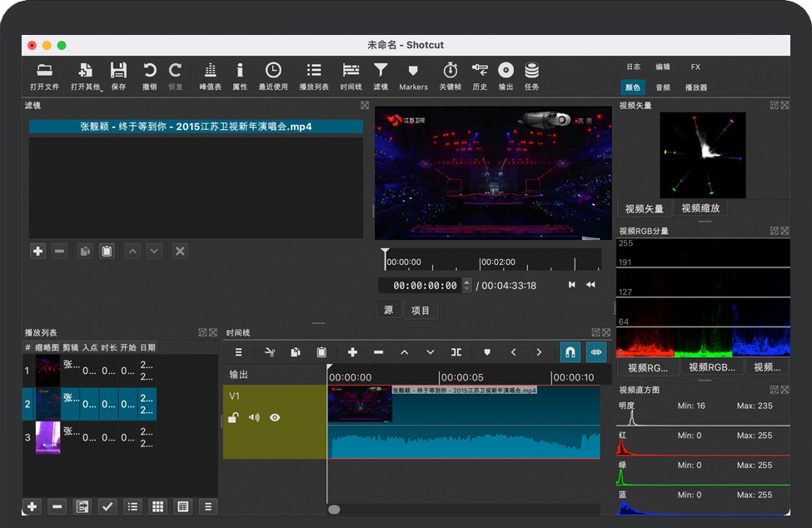Open the timeline hamburger menu
The height and width of the screenshot is (528, 812).
[238, 352]
